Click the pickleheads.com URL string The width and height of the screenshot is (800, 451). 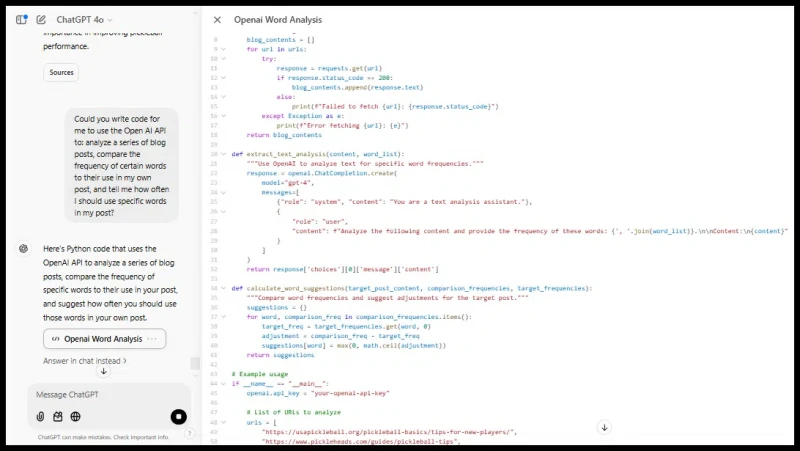click(x=361, y=441)
